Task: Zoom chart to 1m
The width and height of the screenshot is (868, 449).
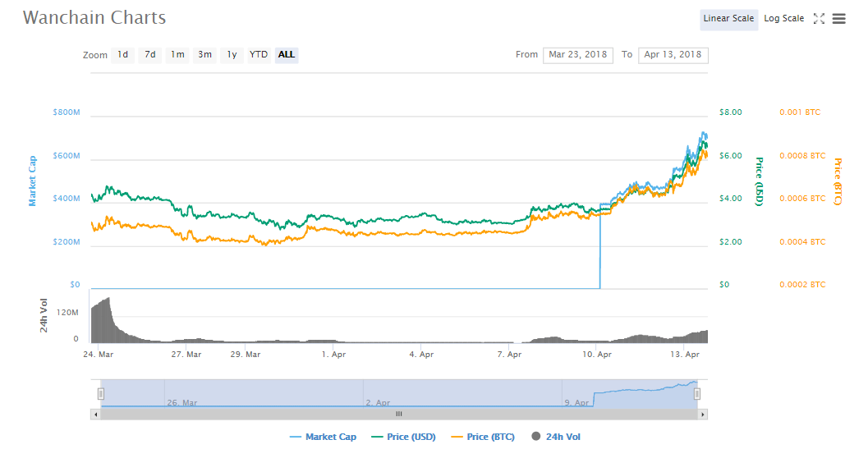Action: coord(177,55)
